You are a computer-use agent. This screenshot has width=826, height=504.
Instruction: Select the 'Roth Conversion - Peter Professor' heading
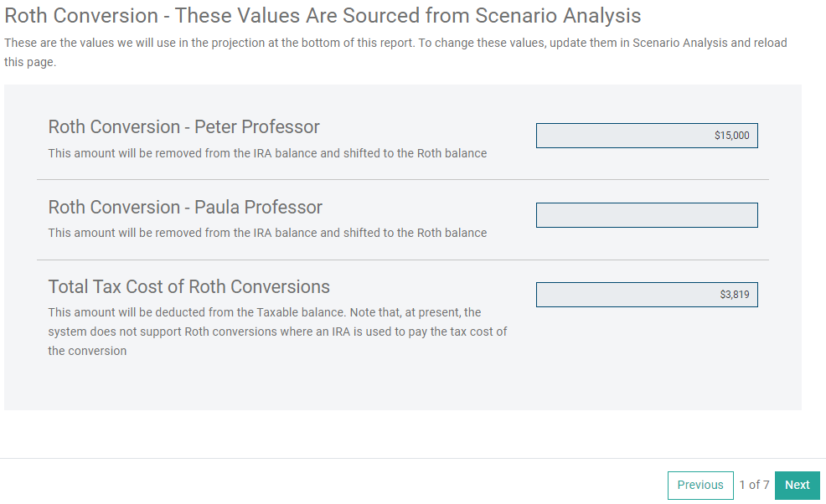coord(183,126)
